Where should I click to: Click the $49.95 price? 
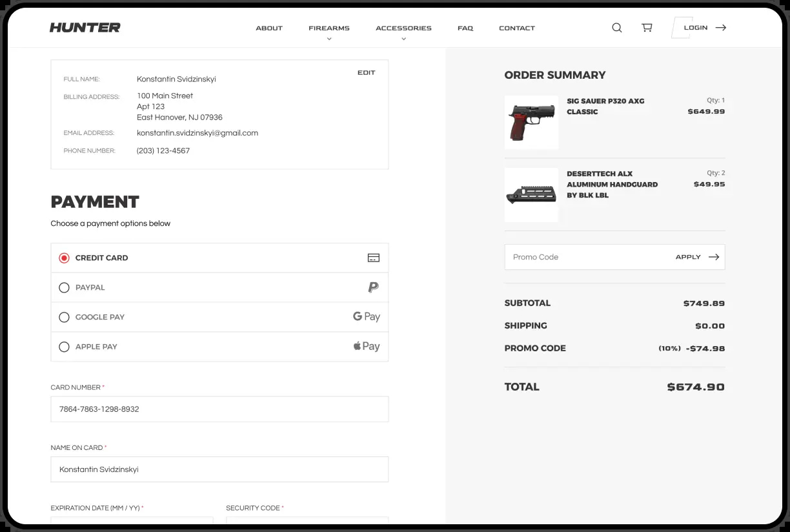click(x=709, y=184)
